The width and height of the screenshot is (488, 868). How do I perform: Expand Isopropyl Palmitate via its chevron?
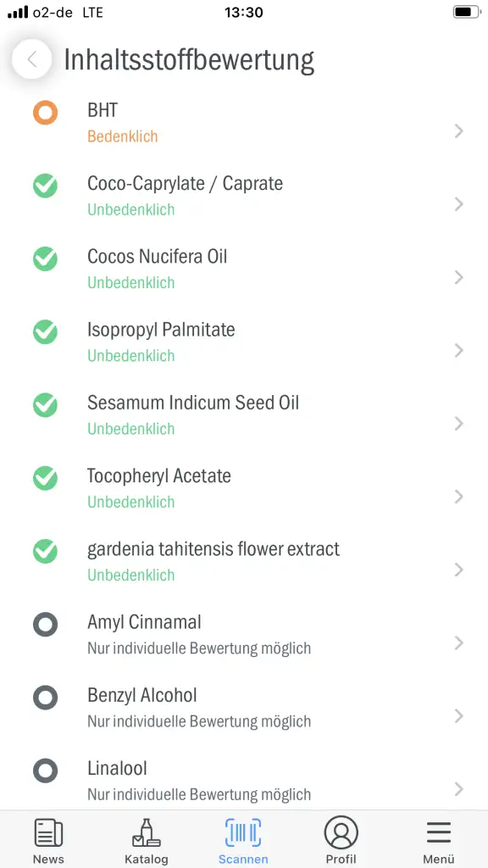tap(458, 350)
